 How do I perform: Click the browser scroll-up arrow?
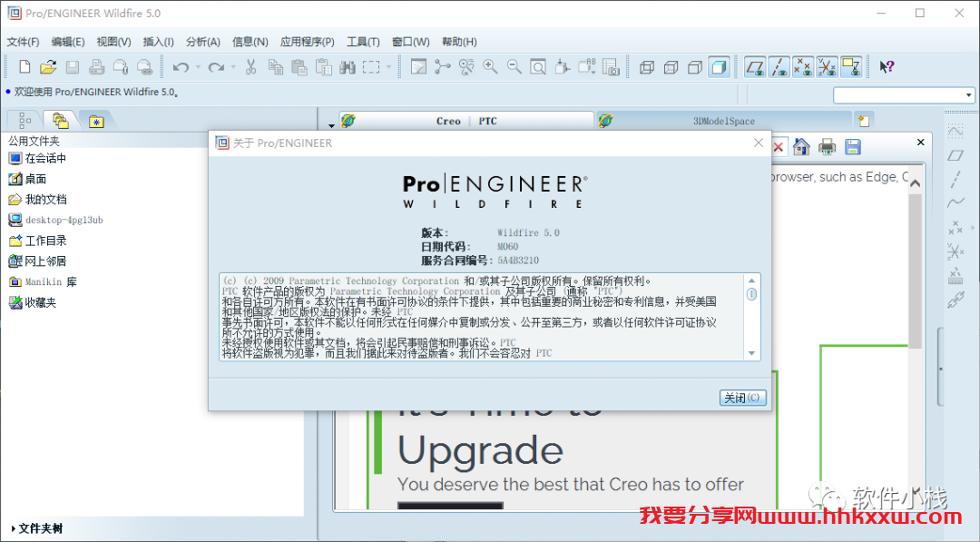click(x=915, y=183)
